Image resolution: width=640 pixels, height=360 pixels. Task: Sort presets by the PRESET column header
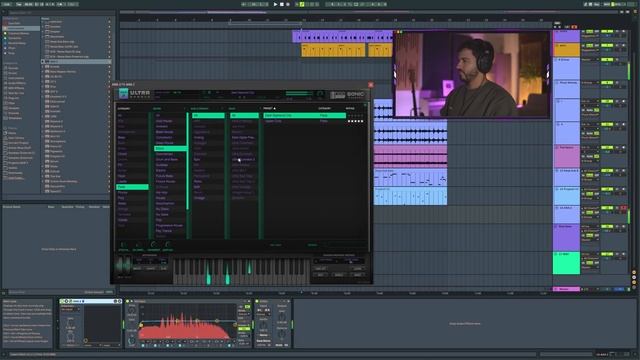pyautogui.click(x=269, y=109)
